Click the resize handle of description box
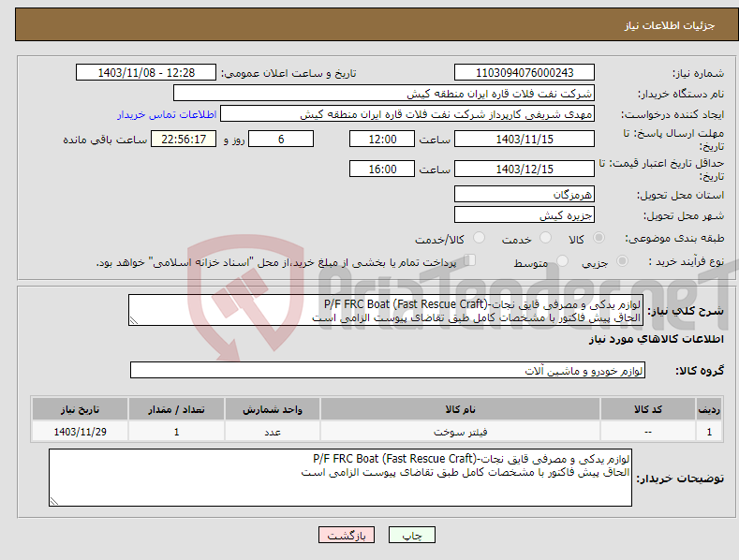This screenshot has width=739, height=560. coord(134,320)
